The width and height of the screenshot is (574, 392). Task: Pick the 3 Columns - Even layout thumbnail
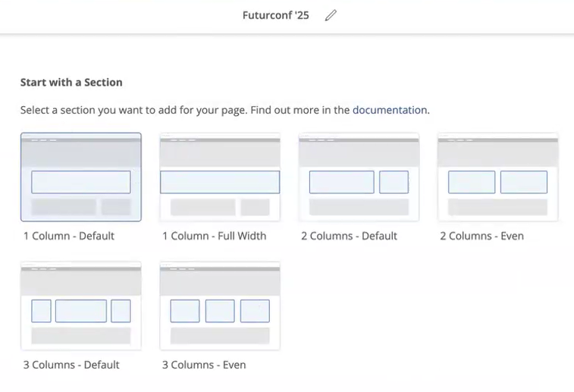click(x=220, y=306)
